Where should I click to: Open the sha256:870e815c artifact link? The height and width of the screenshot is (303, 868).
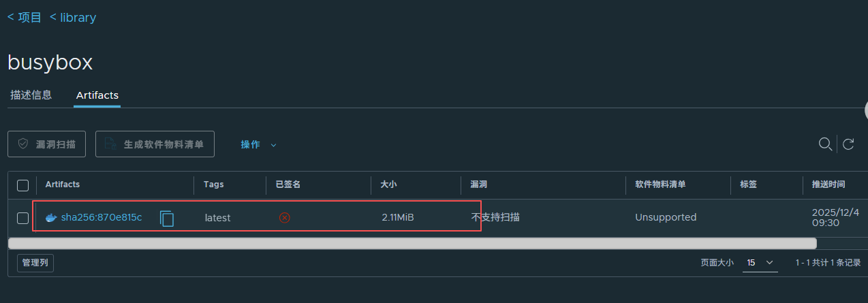102,217
